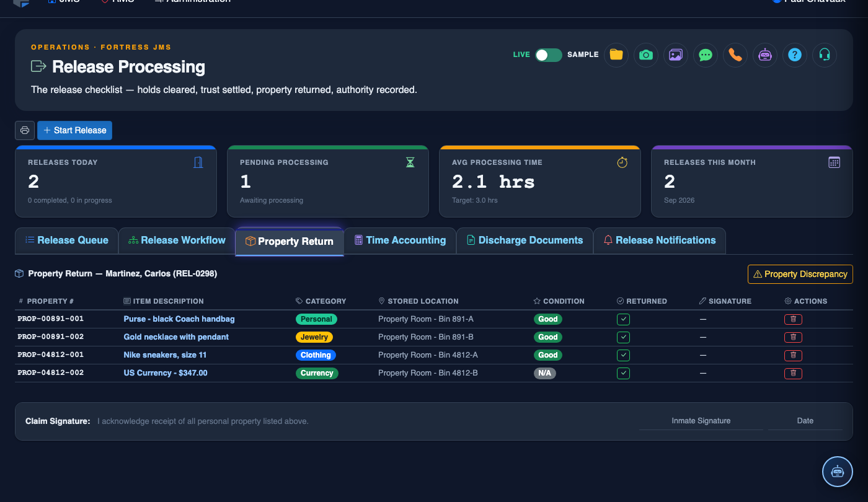Uncheck Returned for the Purse handbag
This screenshot has height=502, width=868.
pyautogui.click(x=624, y=319)
